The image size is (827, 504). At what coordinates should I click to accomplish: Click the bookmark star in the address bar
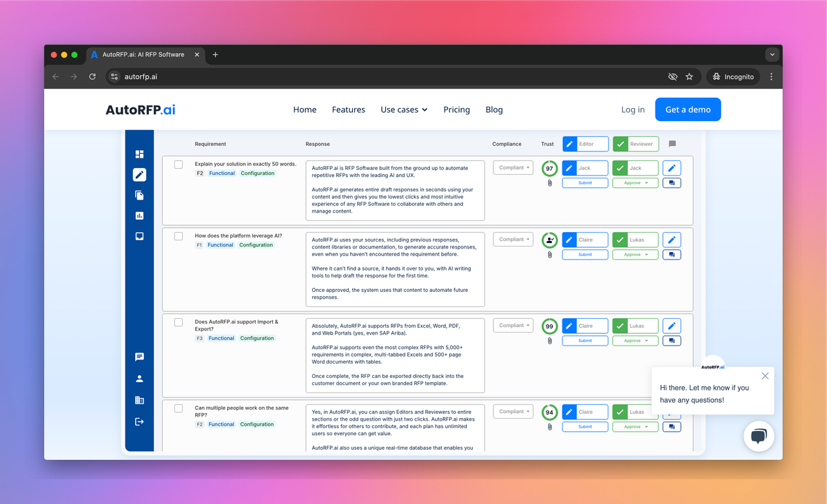tap(689, 76)
